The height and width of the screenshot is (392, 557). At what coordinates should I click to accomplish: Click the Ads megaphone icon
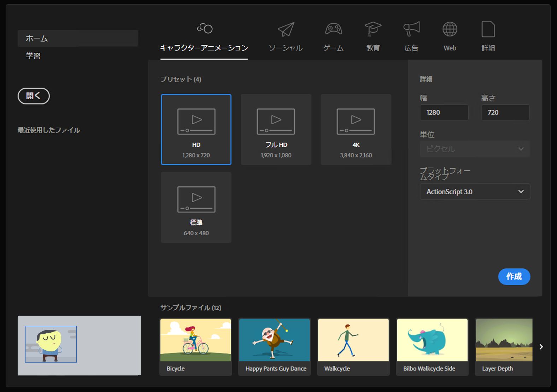click(411, 29)
